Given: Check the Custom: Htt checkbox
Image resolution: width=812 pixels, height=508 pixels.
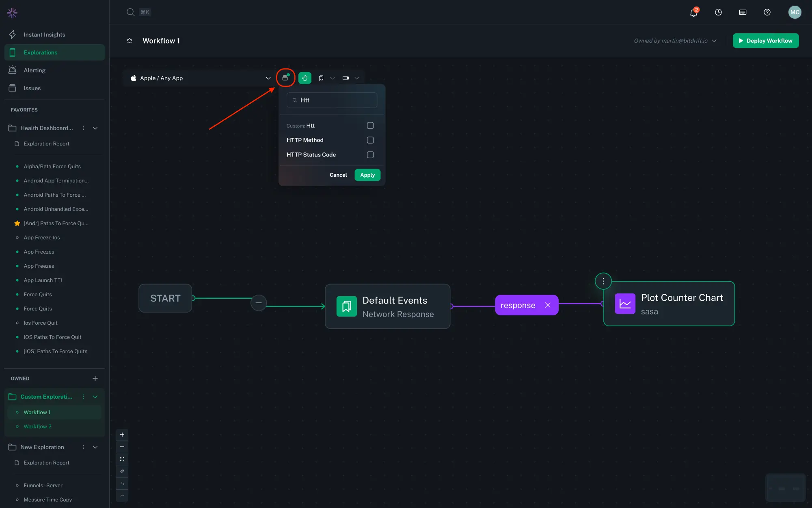Looking at the screenshot, I should 370,126.
